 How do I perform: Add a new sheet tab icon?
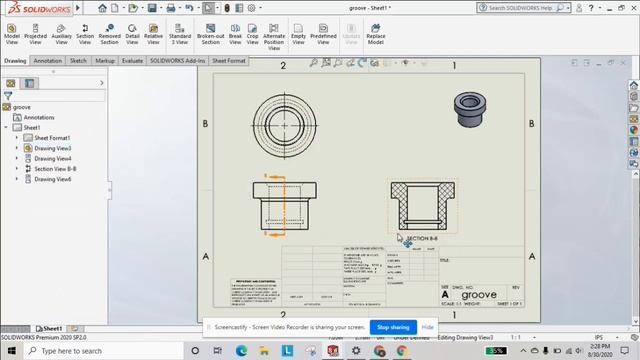pyautogui.click(x=75, y=328)
